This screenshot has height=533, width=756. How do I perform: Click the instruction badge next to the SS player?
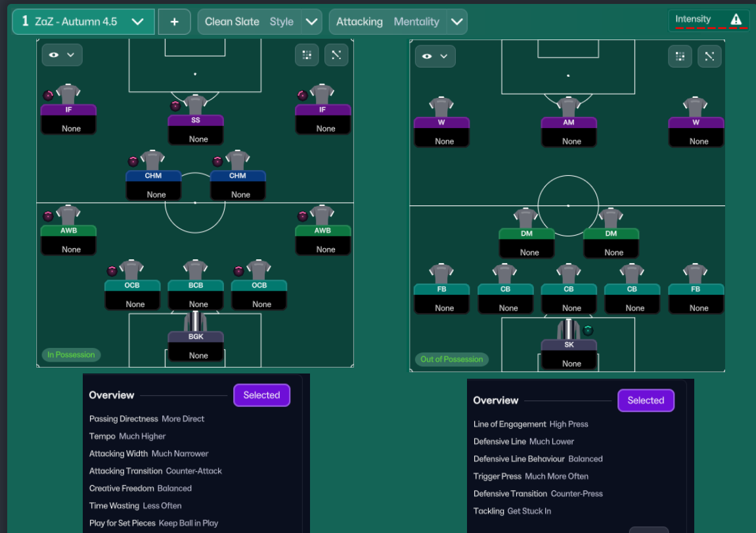coord(175,106)
